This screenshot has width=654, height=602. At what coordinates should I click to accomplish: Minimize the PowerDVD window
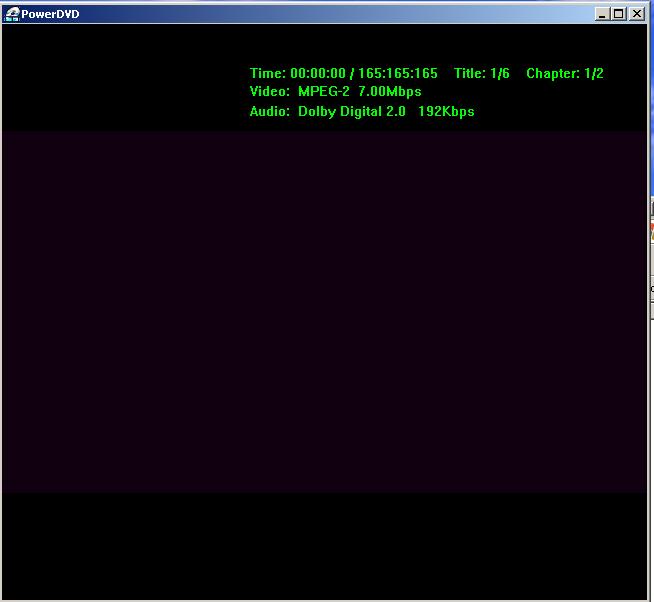tap(601, 14)
